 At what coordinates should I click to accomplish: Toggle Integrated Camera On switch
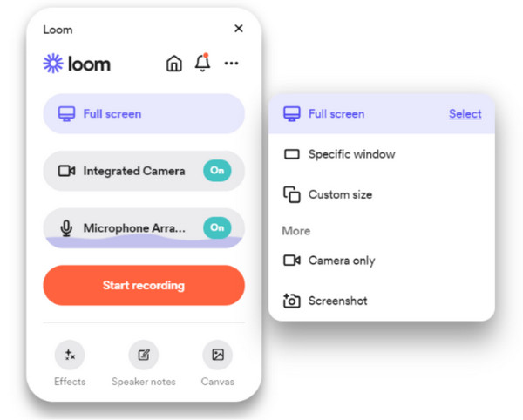tap(217, 171)
